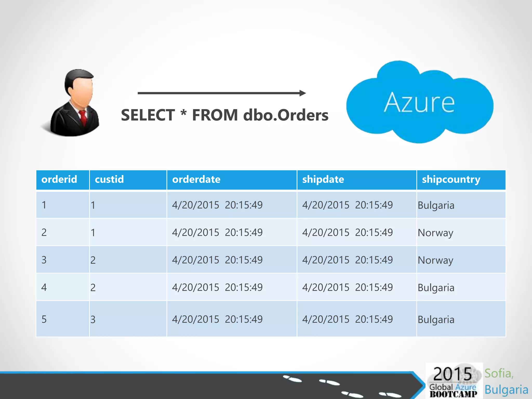Click the Sofia, Bulgaria footer text
Screen dimensions: 532x399
point(506,381)
